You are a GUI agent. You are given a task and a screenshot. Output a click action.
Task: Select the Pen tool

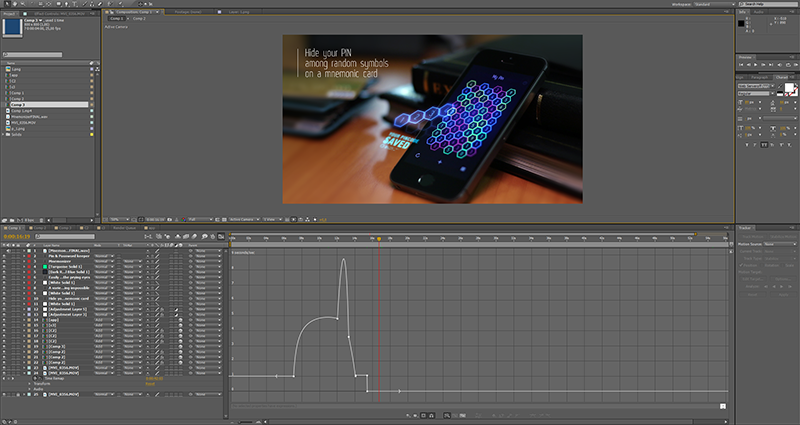66,4
